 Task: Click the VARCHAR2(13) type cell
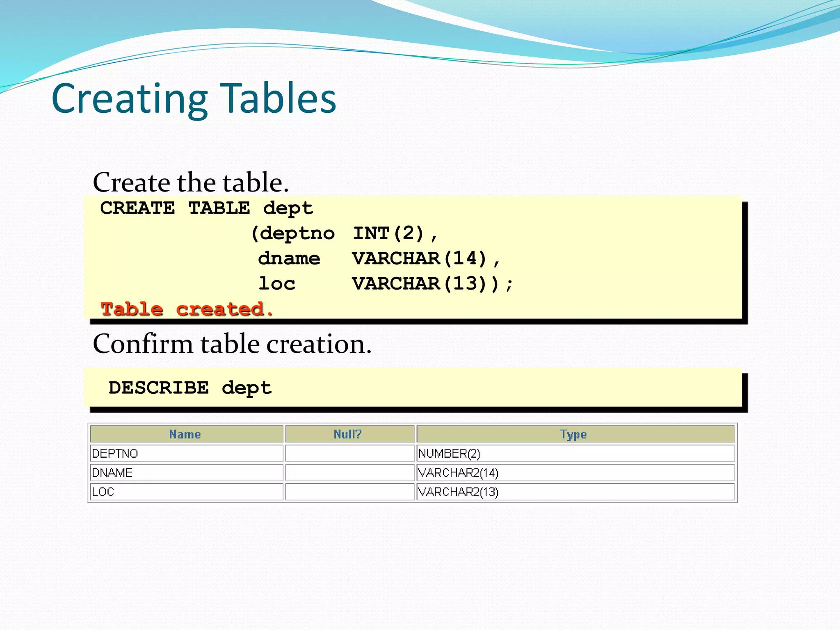(575, 492)
